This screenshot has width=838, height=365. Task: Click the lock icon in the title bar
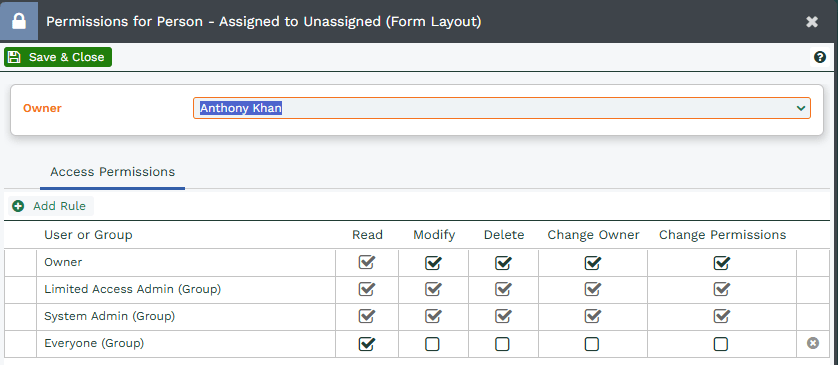click(19, 21)
